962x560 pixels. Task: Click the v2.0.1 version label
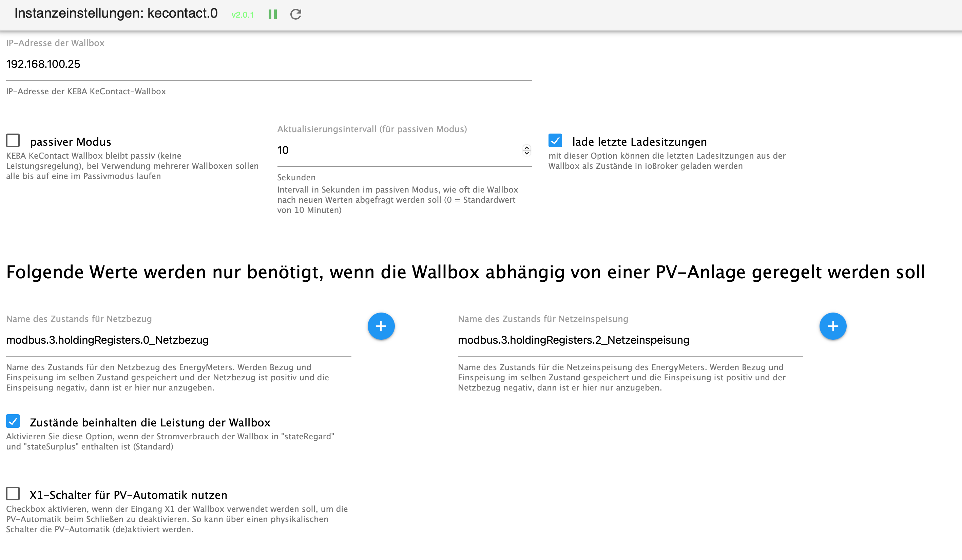click(x=243, y=15)
